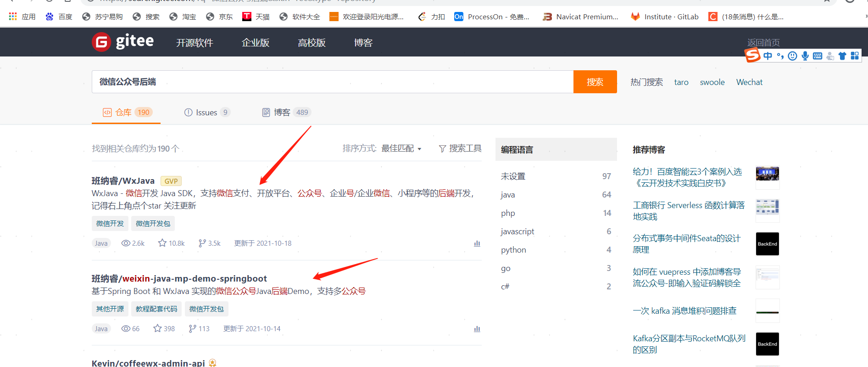Click the 微信开发 tag under WxJava

click(110, 224)
